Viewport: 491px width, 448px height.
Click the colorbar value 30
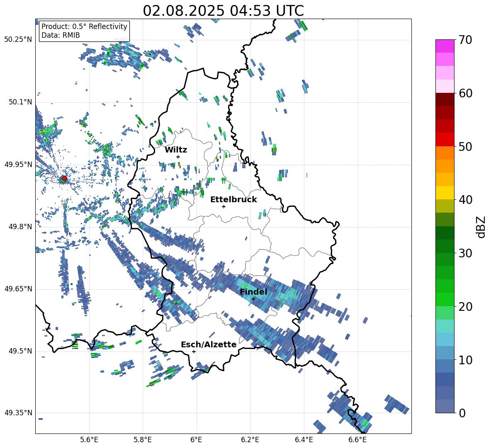[x=465, y=253]
